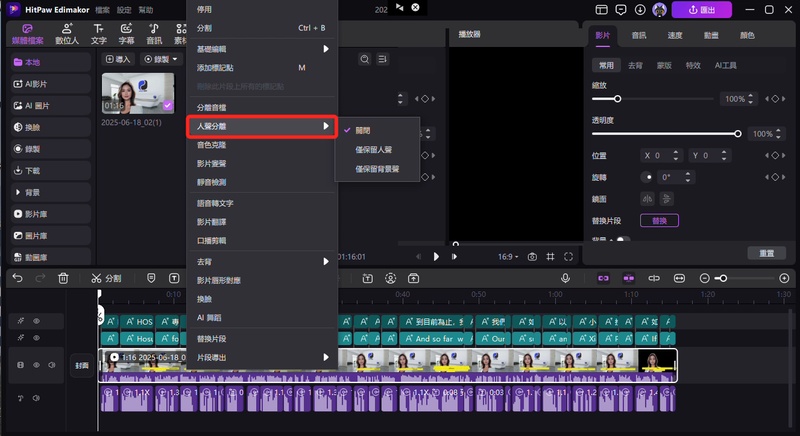Screen dimensions: 800x436
Task: Click the download icon in title bar
Action: pyautogui.click(x=639, y=9)
